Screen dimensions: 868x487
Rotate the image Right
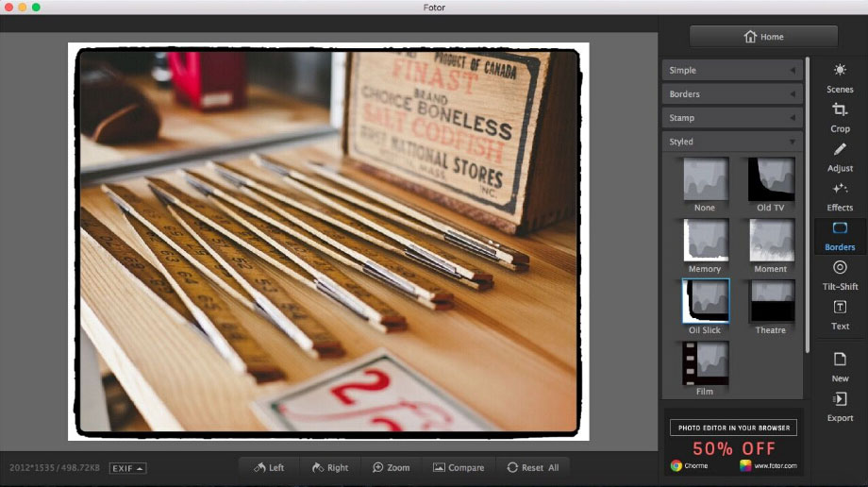(x=330, y=467)
